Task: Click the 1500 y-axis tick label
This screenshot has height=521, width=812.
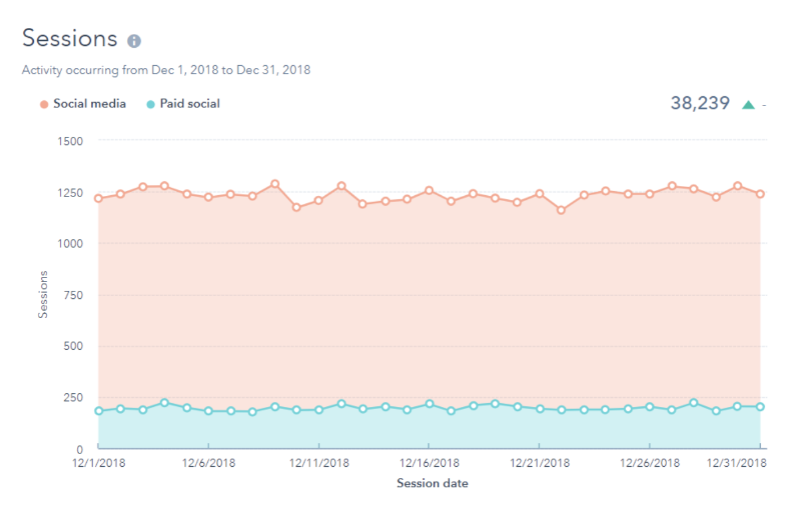Action: (70, 141)
